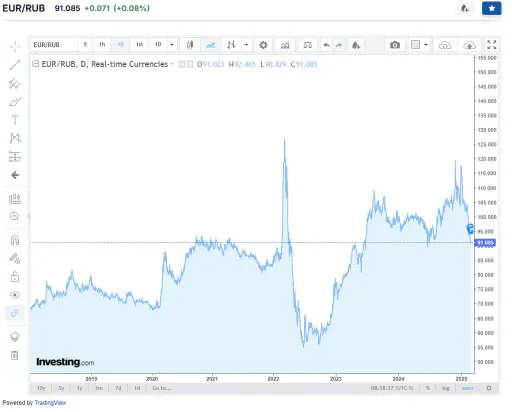The height and width of the screenshot is (412, 512).
Task: Expand legend arrow after Real-time Currencies
Action: (171, 64)
